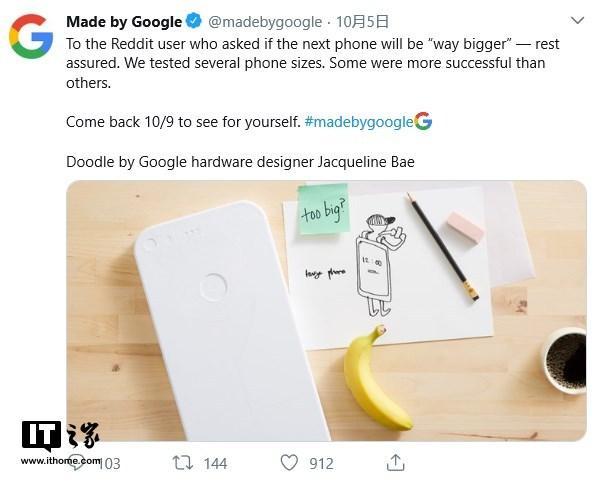The image size is (594, 487).
Task: Click the reply speech bubble icon
Action: pos(76,463)
